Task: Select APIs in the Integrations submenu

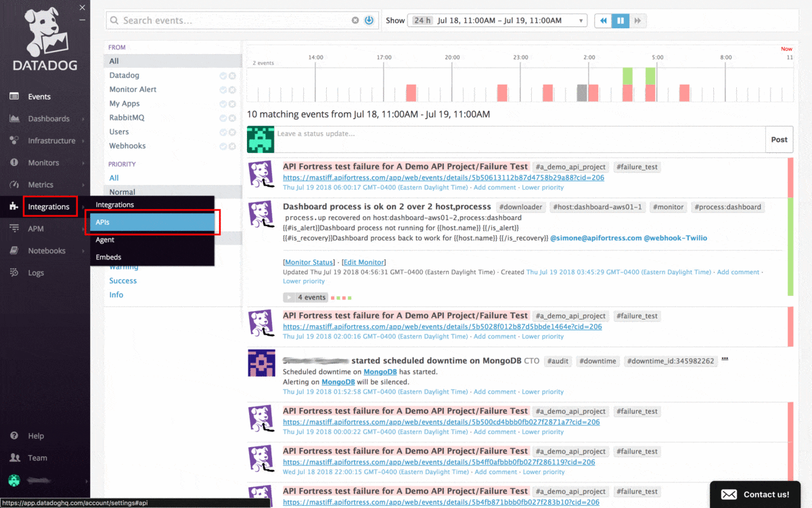Action: click(x=152, y=222)
